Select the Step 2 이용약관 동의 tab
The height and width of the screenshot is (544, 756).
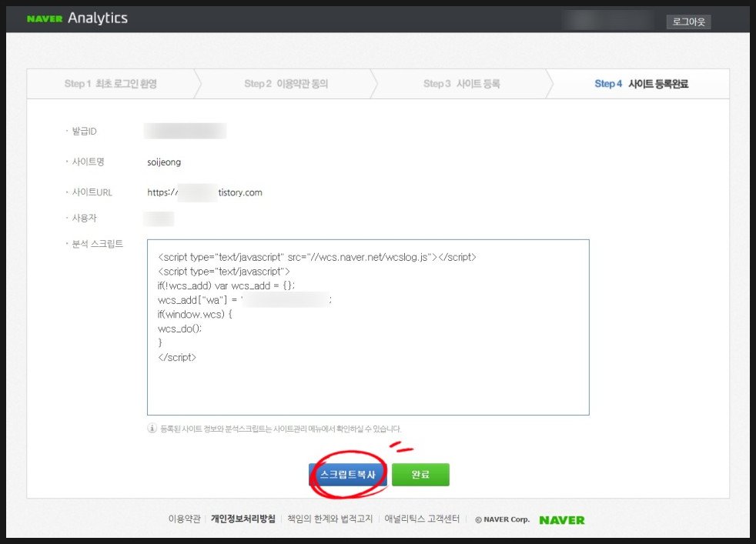[x=286, y=84]
